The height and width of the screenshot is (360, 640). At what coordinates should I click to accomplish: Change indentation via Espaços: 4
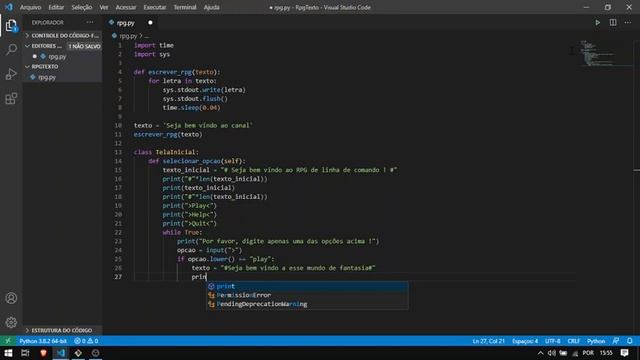[525, 341]
